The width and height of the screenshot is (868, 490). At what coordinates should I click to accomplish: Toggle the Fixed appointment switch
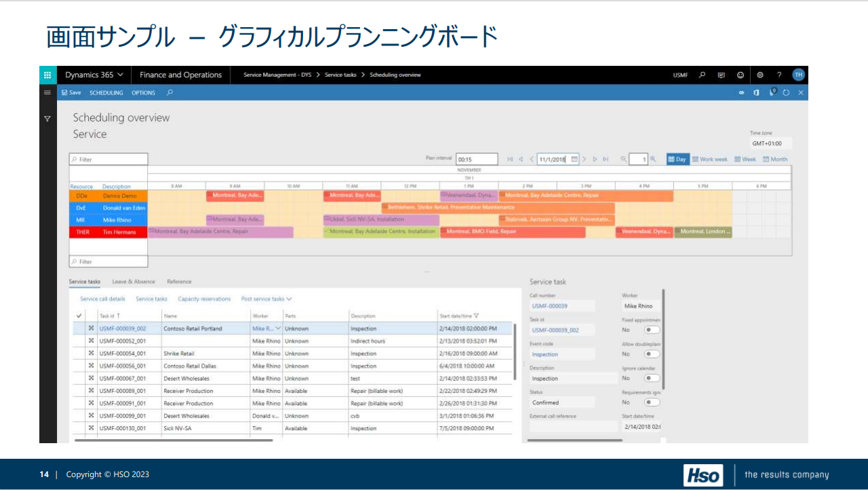[x=652, y=330]
